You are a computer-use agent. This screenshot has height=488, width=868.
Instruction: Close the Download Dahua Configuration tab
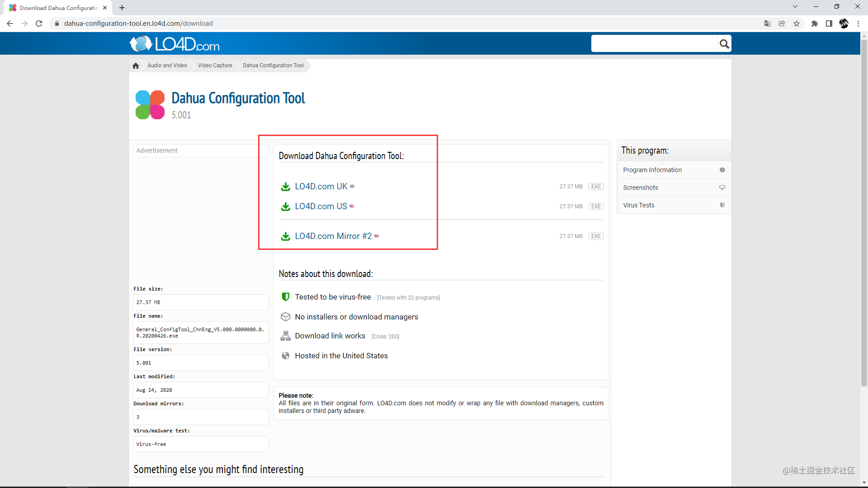pyautogui.click(x=105, y=8)
